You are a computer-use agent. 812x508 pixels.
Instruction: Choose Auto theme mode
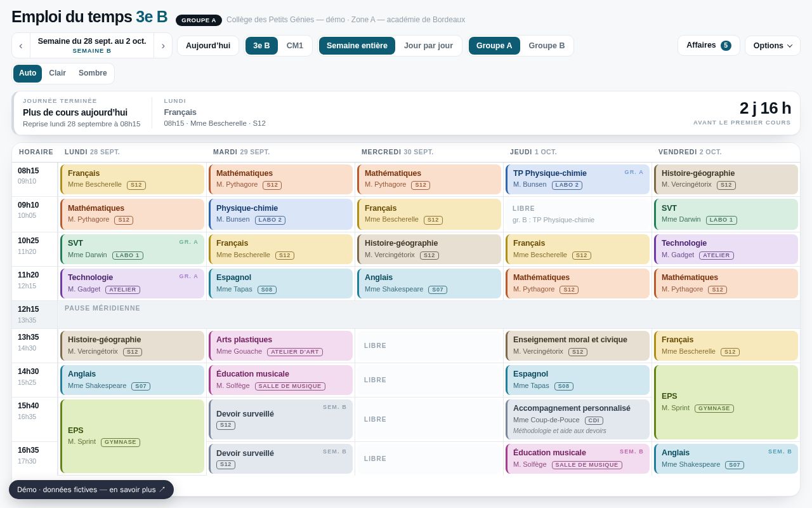[28, 74]
